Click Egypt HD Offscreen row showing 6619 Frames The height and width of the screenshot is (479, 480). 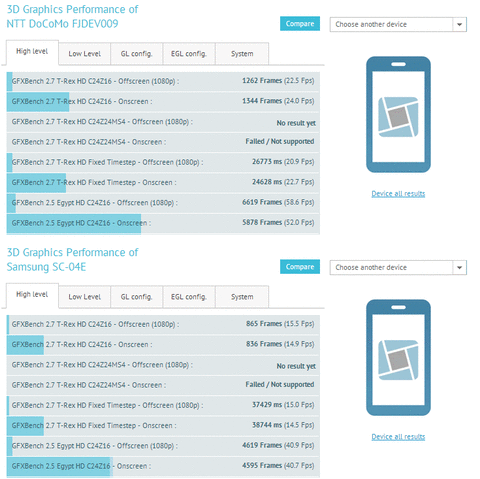pos(163,203)
